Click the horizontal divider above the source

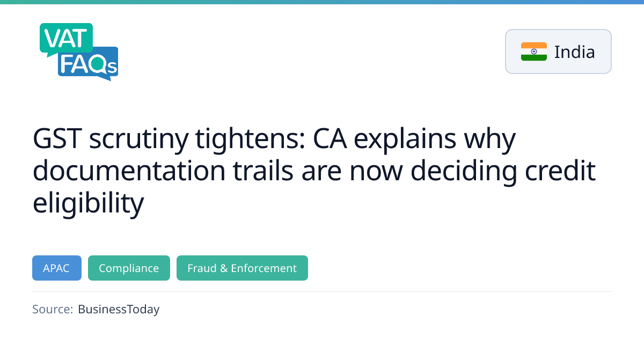click(x=322, y=291)
